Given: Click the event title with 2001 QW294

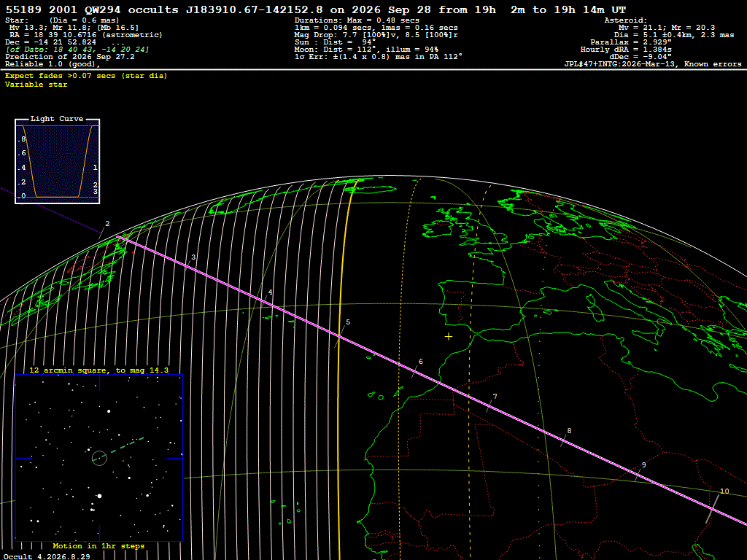Looking at the screenshot, I should [x=315, y=9].
